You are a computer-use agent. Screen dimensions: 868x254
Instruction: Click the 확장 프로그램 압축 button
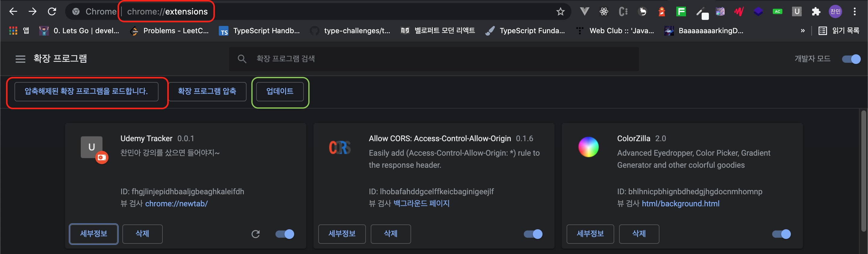pyautogui.click(x=207, y=91)
